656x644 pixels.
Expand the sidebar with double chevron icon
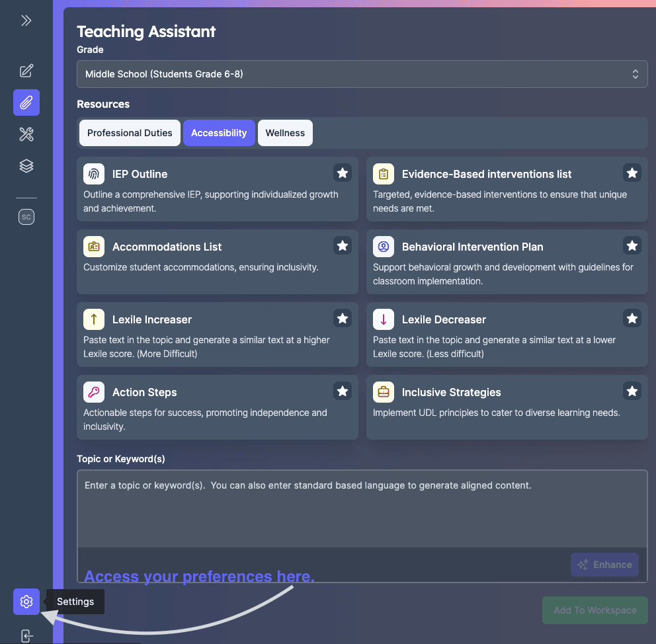[x=26, y=20]
